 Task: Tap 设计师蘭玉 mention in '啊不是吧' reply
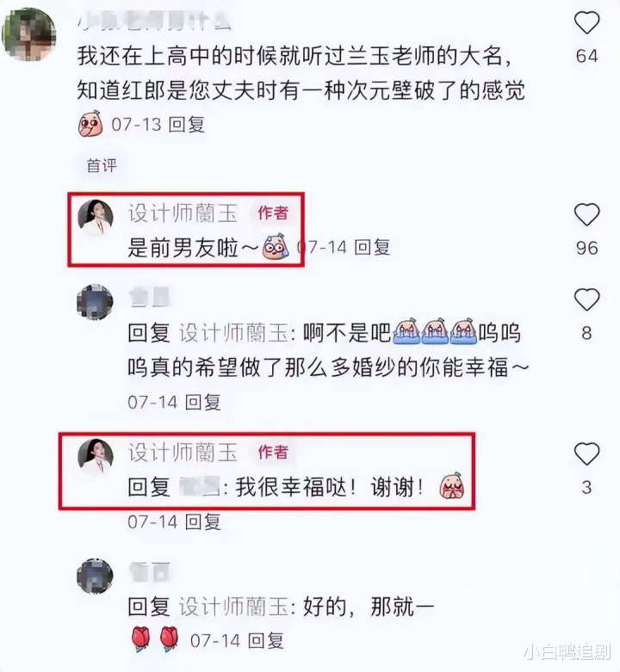(233, 334)
